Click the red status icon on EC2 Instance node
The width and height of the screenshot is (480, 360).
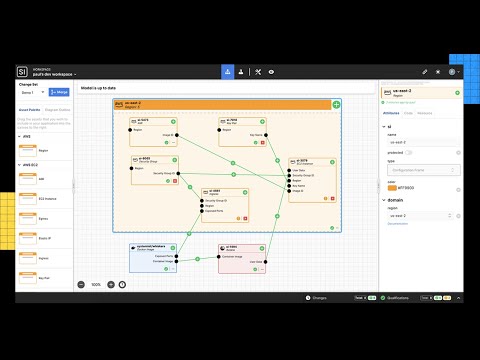332,199
